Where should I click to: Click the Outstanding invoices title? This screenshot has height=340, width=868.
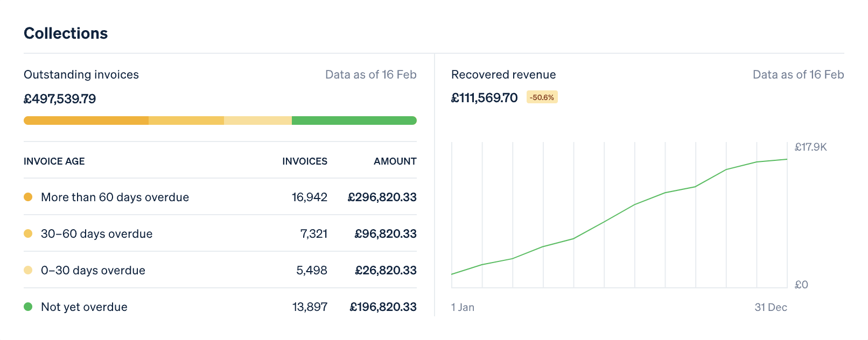(x=81, y=75)
